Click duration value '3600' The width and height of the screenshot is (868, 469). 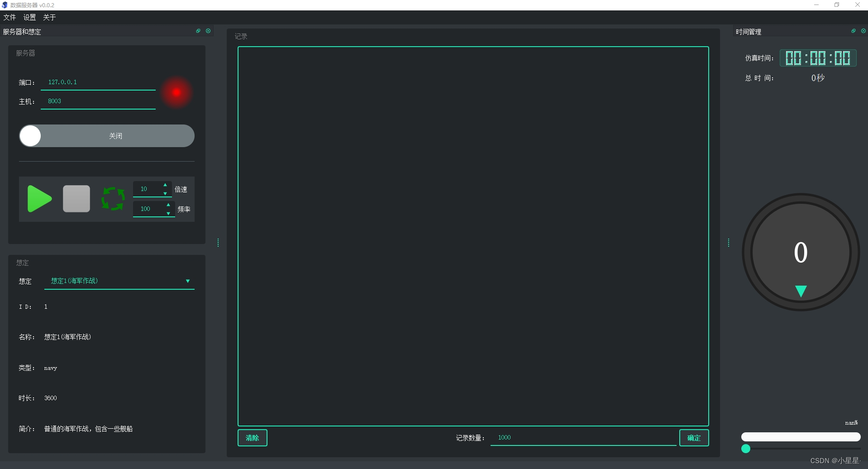tap(51, 398)
